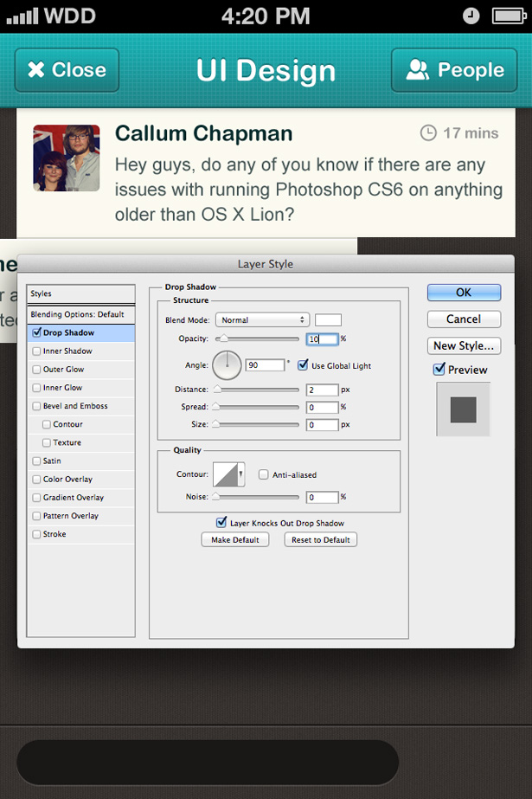Click the shadow color swatch
The height and width of the screenshot is (799, 532).
pos(328,320)
